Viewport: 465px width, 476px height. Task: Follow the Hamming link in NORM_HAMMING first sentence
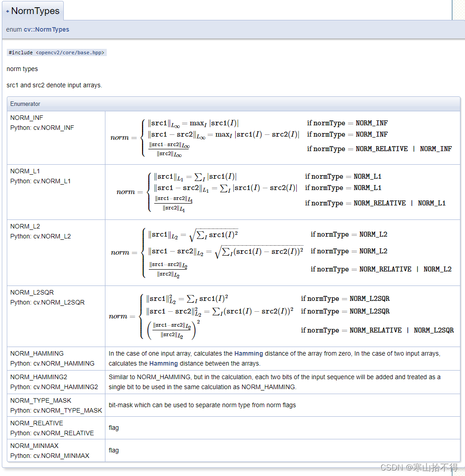click(249, 353)
